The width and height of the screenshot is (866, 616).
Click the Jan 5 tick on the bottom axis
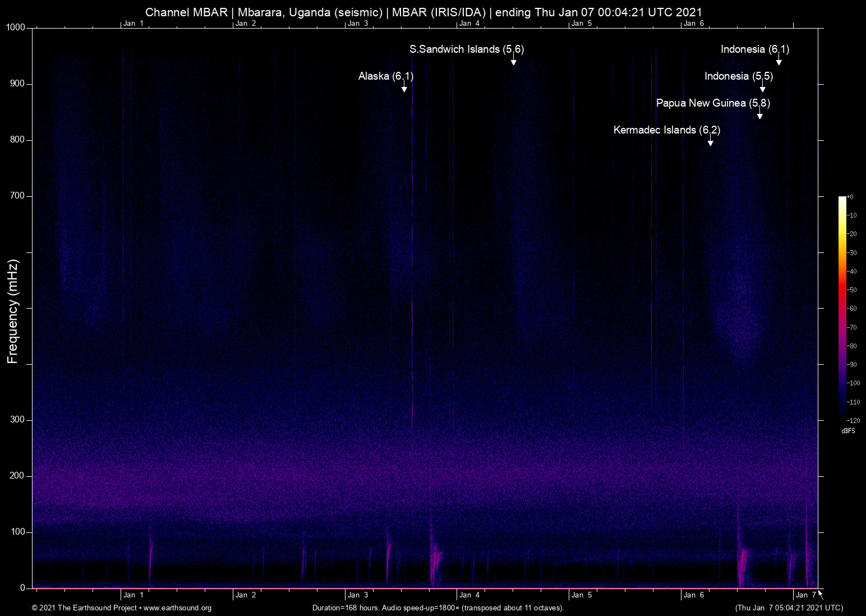(581, 595)
